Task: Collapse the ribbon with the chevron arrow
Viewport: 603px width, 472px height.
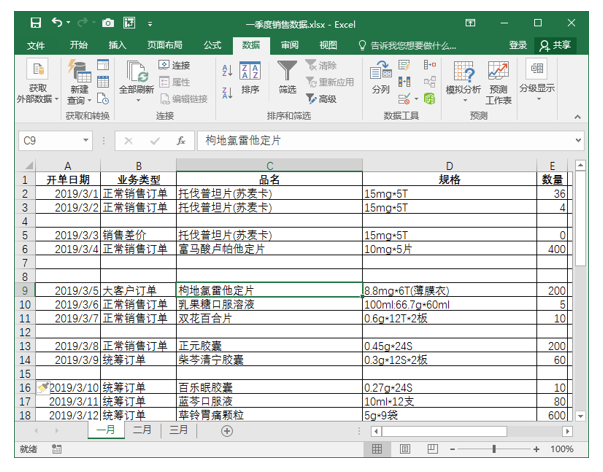Action: [578, 117]
